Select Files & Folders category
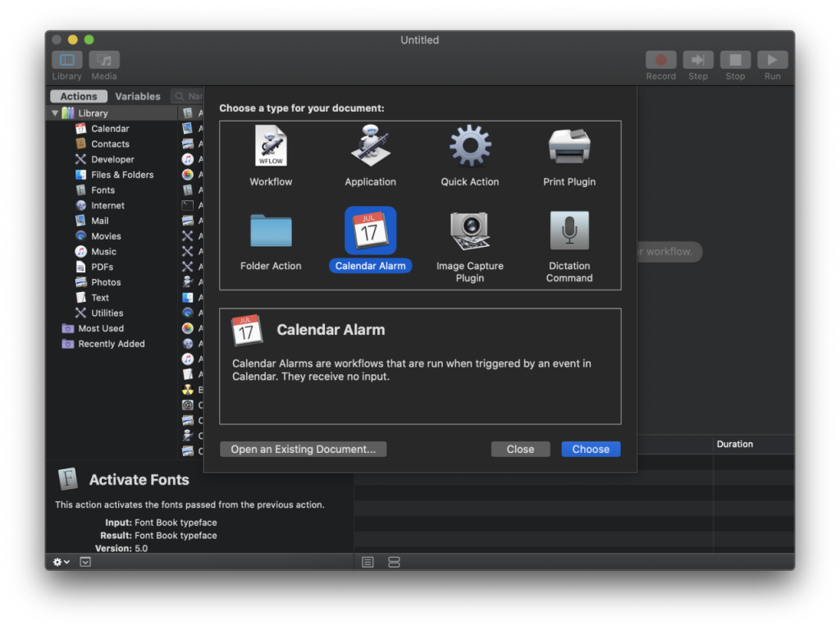Screen dimensions: 840x630 122,175
